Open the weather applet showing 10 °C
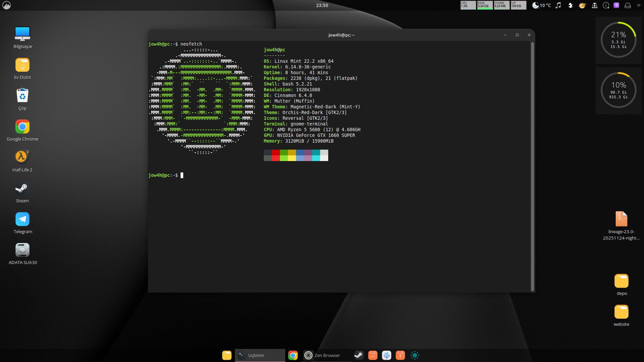 pyautogui.click(x=541, y=5)
